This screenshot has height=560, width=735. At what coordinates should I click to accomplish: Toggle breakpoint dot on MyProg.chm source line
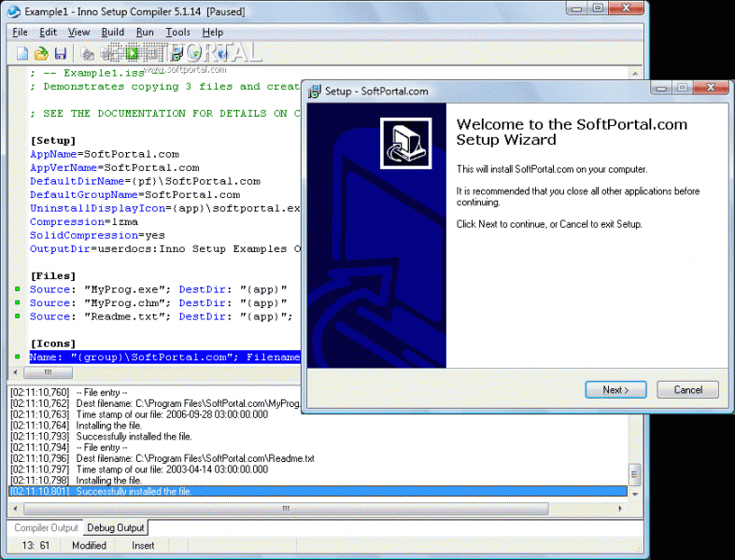coord(18,302)
